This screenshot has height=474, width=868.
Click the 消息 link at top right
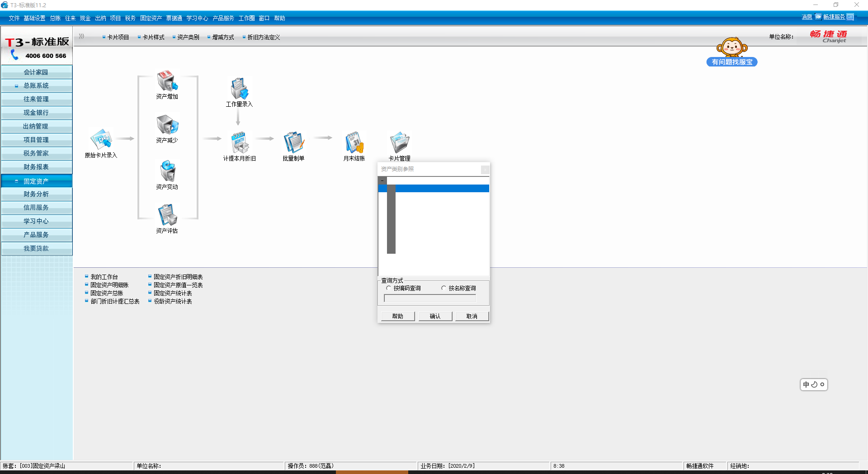[x=807, y=17]
